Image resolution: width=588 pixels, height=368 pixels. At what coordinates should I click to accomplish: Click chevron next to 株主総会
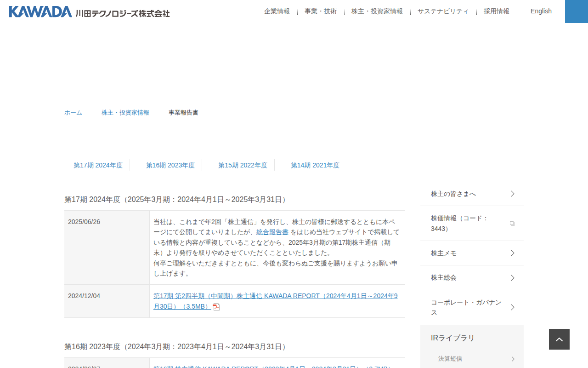pyautogui.click(x=513, y=278)
